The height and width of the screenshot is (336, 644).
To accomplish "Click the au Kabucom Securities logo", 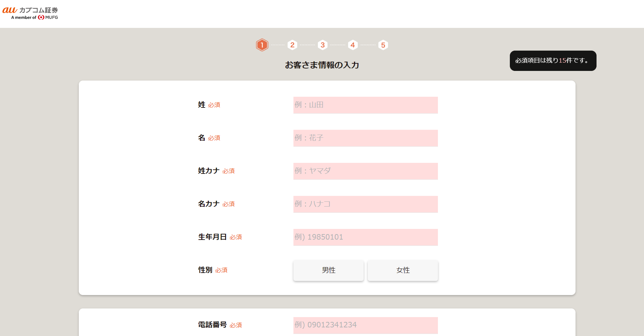I will tap(30, 10).
